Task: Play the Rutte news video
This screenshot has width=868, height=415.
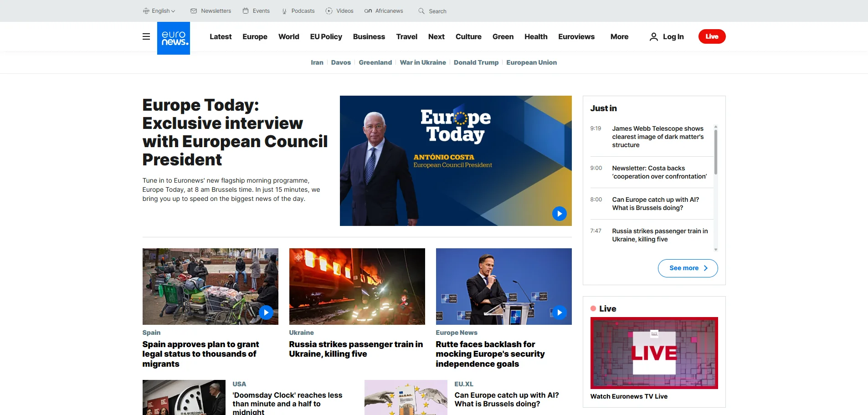Action: pos(559,312)
